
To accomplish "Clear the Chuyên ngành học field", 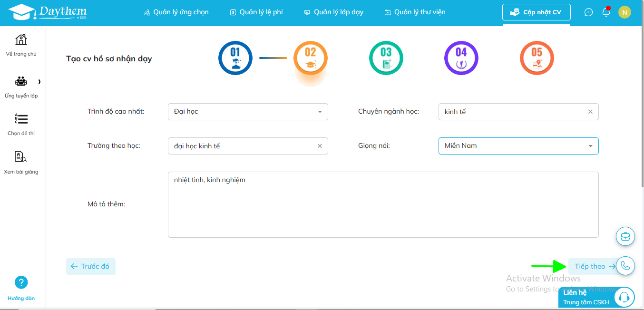I will tap(590, 112).
